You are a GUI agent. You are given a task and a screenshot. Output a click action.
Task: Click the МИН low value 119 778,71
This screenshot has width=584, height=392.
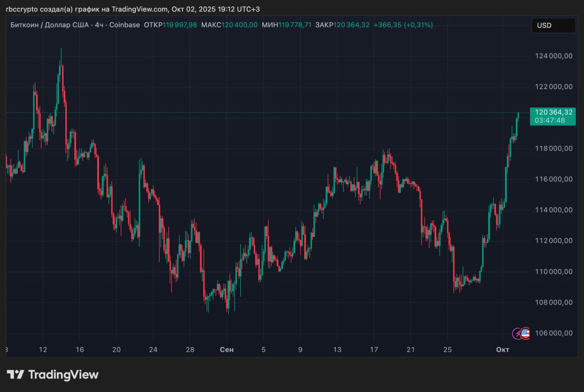click(295, 25)
